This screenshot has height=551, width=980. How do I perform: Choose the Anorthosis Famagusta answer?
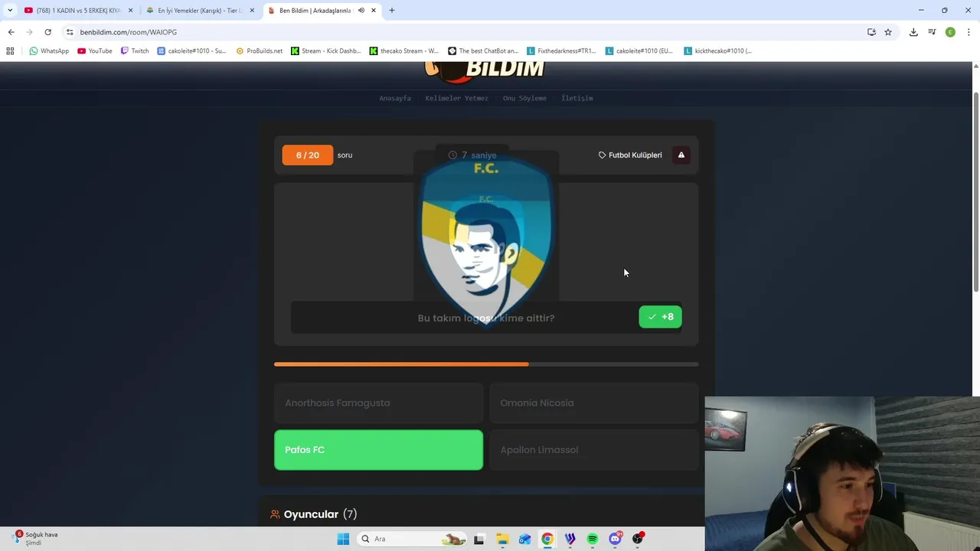pyautogui.click(x=378, y=403)
